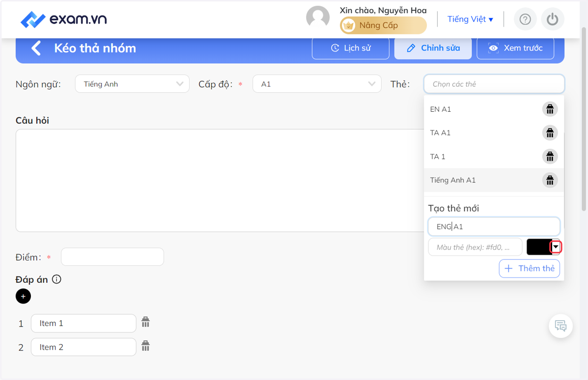Open the Xem trước preview tab
This screenshot has height=380, width=588.
coord(515,48)
